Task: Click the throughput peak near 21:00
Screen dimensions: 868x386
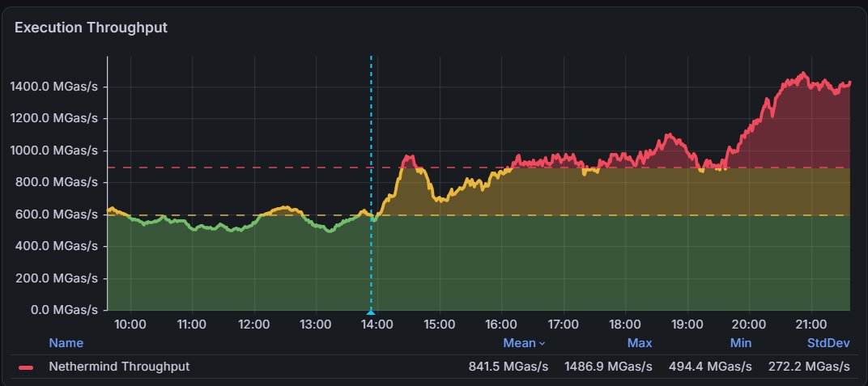Action: 802,74
